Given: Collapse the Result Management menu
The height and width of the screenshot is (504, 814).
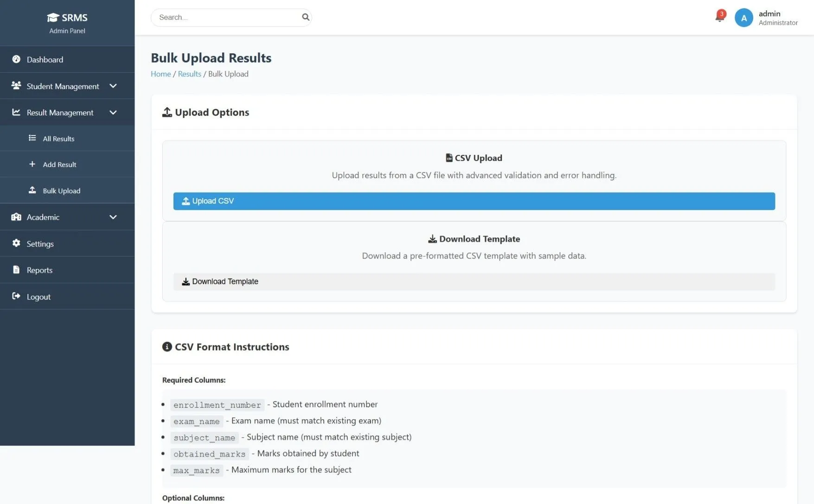Looking at the screenshot, I should click(x=113, y=112).
